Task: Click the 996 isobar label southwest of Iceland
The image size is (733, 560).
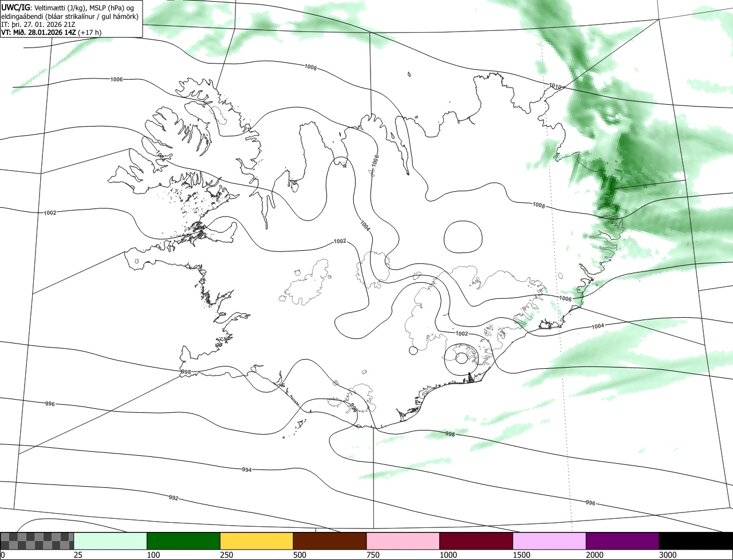Action: pyautogui.click(x=50, y=404)
